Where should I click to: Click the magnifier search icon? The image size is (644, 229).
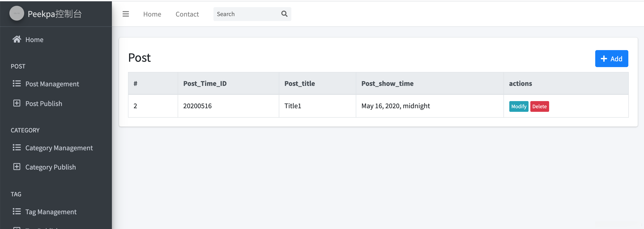(x=284, y=14)
